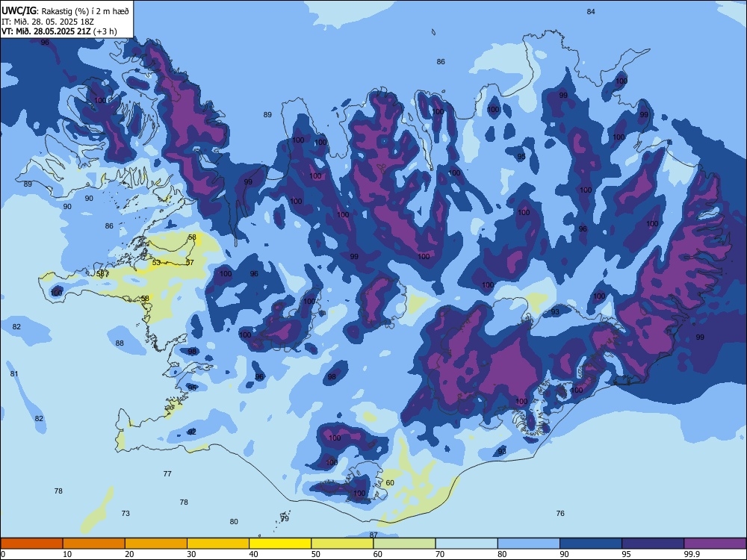Click the '30' tick label on the legend scale
The image size is (747, 560).
[191, 554]
